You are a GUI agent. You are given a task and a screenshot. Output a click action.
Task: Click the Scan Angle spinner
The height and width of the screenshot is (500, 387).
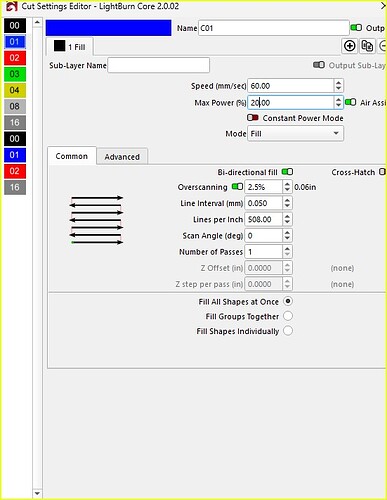287,236
